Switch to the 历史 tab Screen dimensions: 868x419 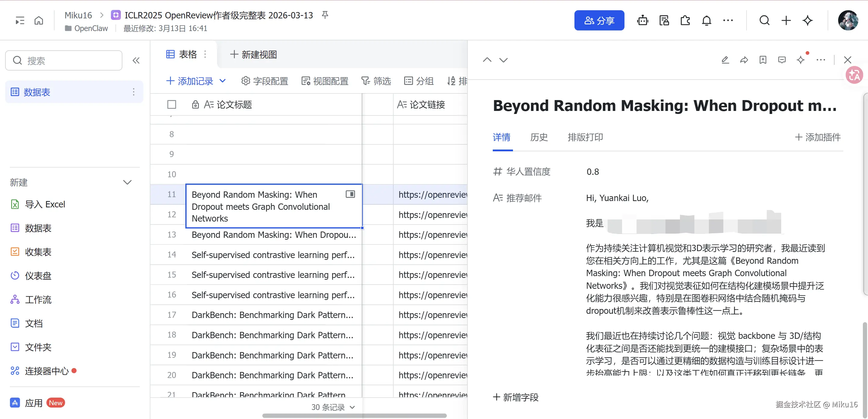[x=539, y=137]
